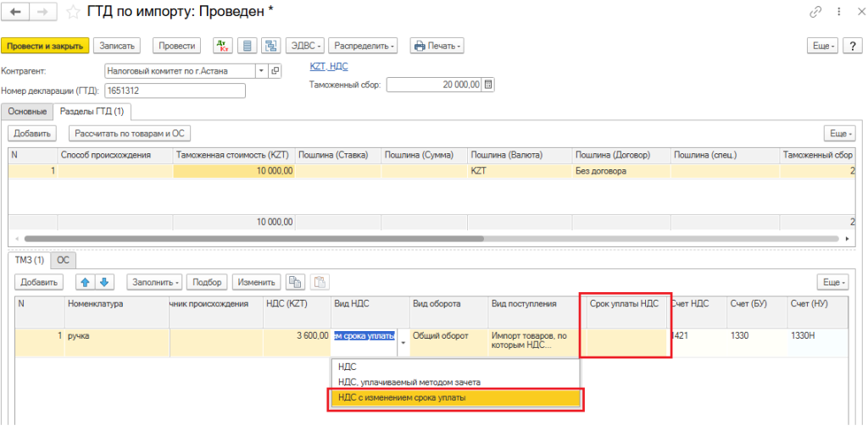
Task: Add document to favorites with star icon
Action: point(74,13)
